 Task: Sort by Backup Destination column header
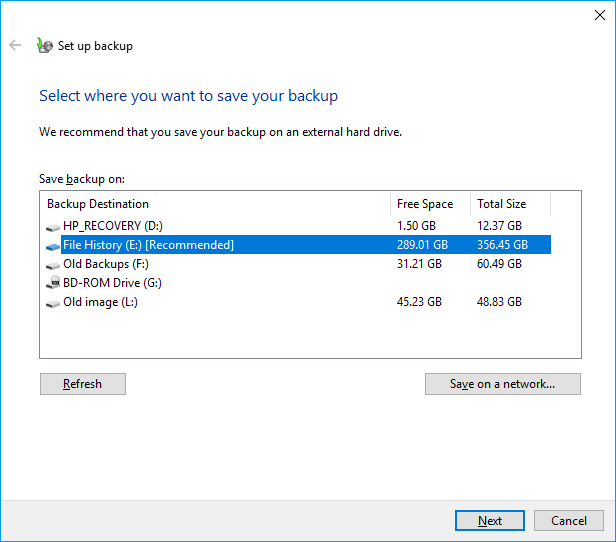[x=215, y=204]
